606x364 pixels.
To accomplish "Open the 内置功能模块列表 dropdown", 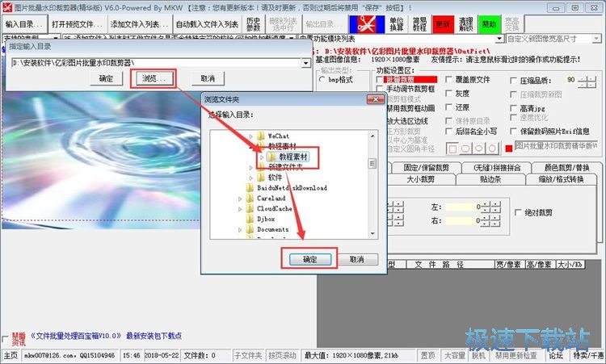I will (499, 39).
